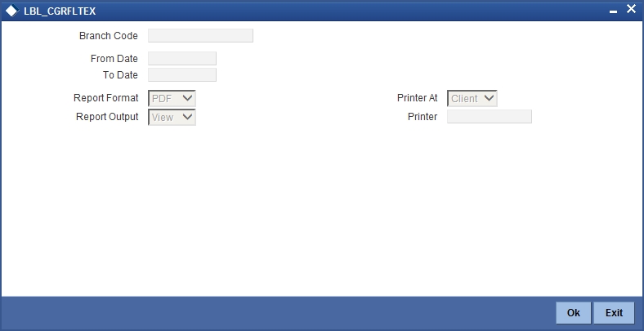Click the Printer At label
The height and width of the screenshot is (331, 644).
[x=418, y=98]
